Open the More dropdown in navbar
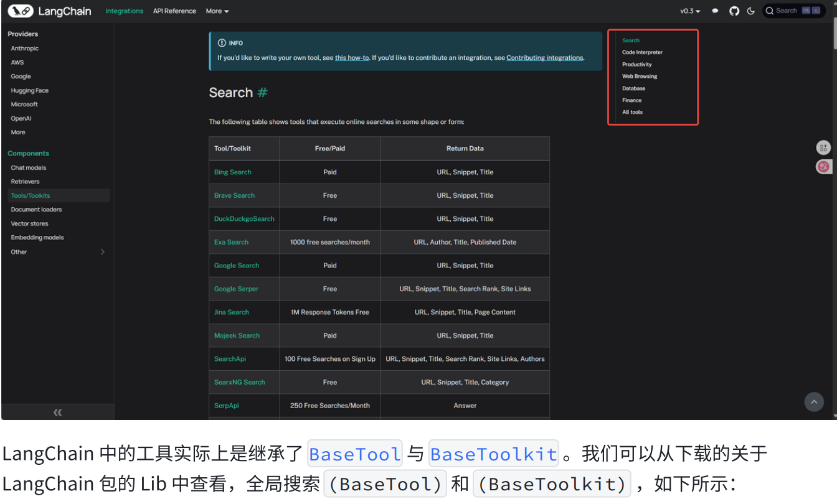 click(x=217, y=11)
